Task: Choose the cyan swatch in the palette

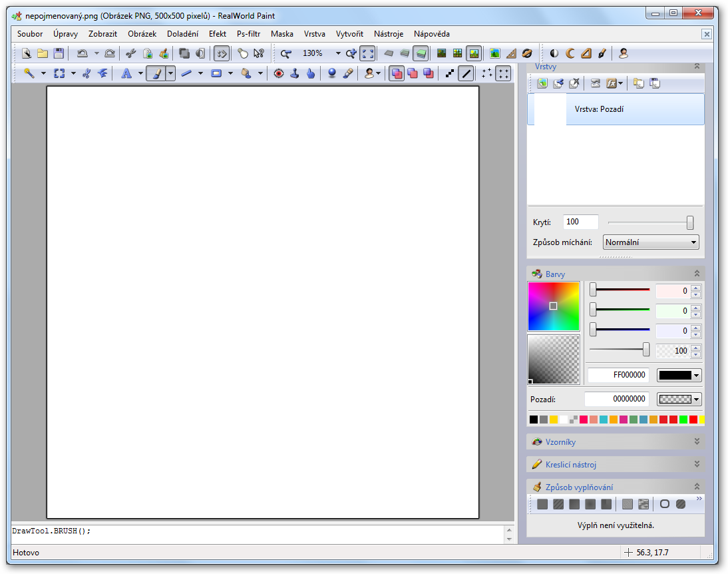Action: [x=603, y=420]
